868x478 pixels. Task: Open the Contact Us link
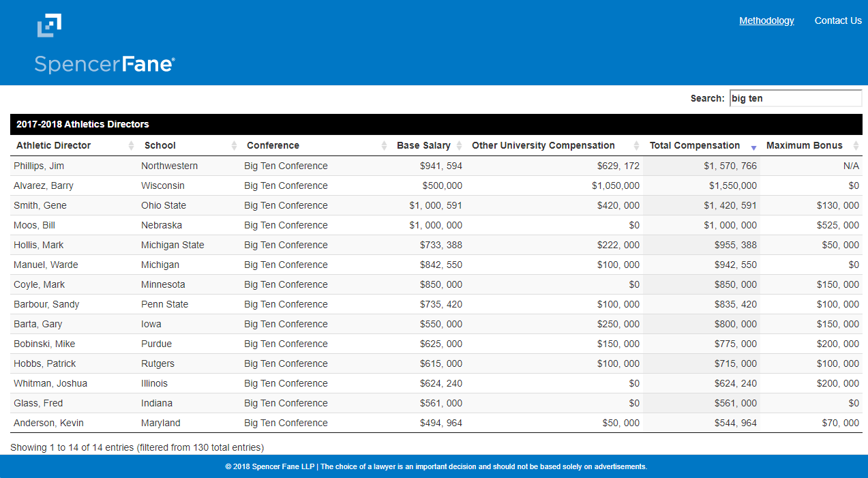coord(838,20)
